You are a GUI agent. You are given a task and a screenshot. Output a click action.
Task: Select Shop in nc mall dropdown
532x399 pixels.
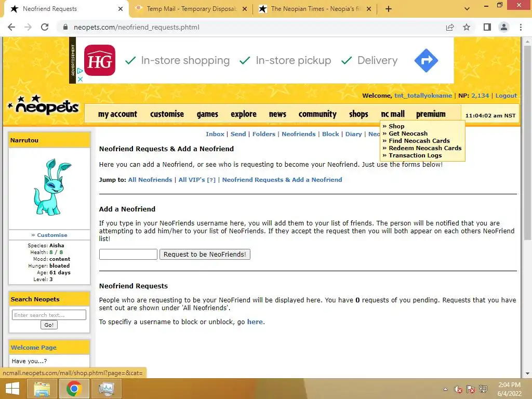click(396, 126)
